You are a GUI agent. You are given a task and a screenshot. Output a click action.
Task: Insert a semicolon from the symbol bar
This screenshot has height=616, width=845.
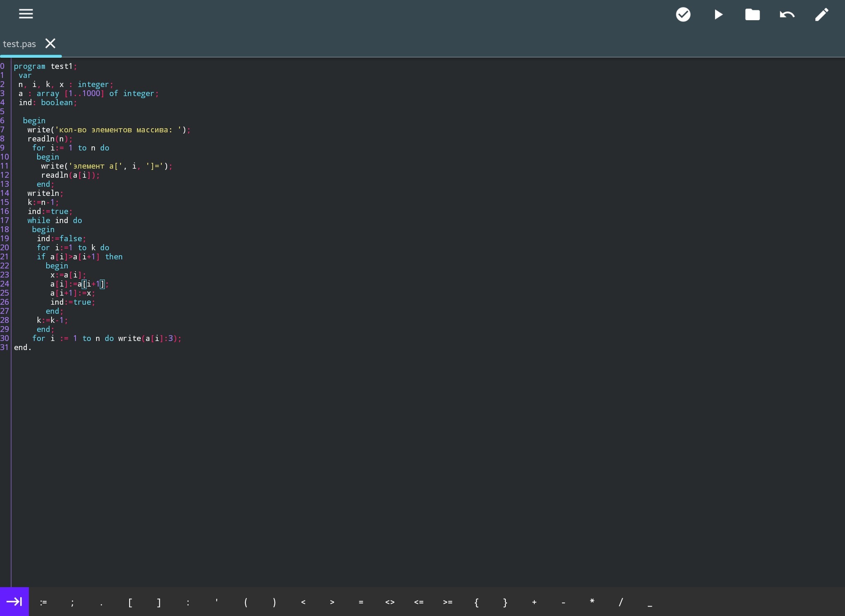(72, 602)
